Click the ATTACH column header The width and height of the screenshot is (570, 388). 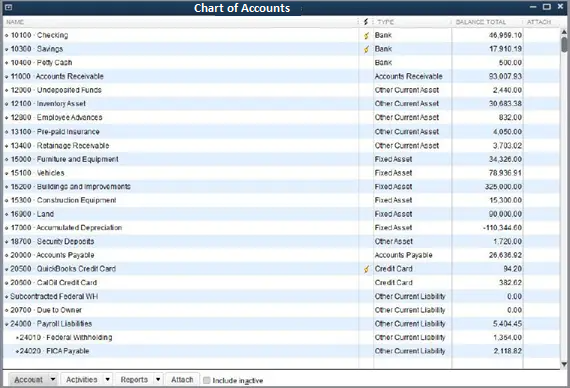(539, 22)
